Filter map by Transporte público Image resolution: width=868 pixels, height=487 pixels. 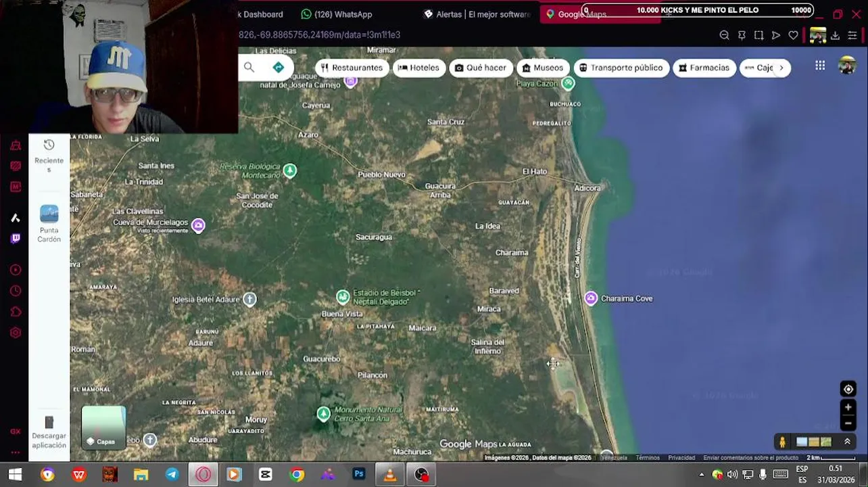coord(621,68)
